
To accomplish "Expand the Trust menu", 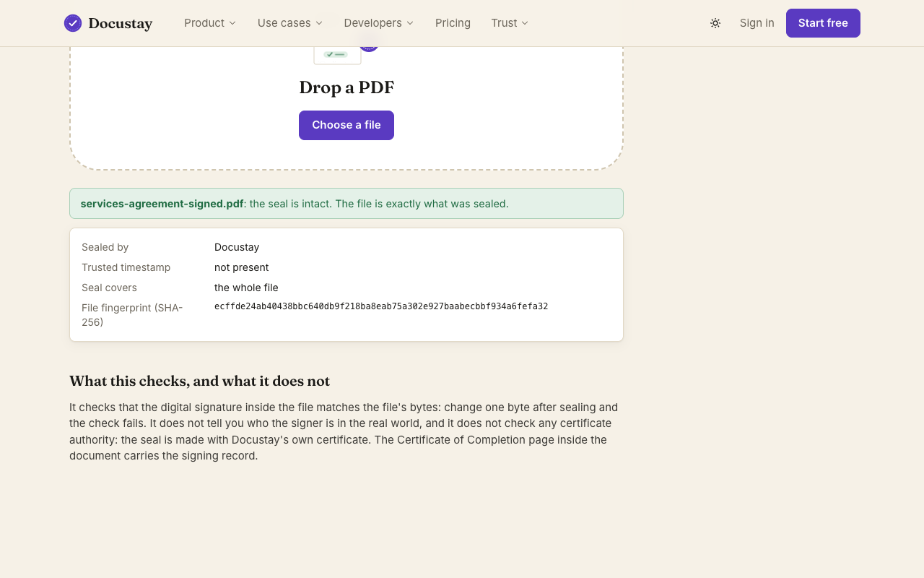I will 510,23.
